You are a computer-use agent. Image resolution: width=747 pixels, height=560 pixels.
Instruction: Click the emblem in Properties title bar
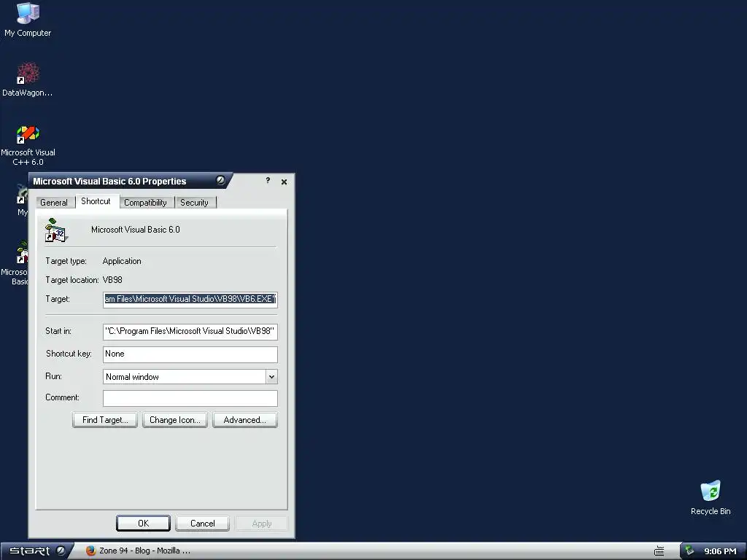tap(220, 181)
